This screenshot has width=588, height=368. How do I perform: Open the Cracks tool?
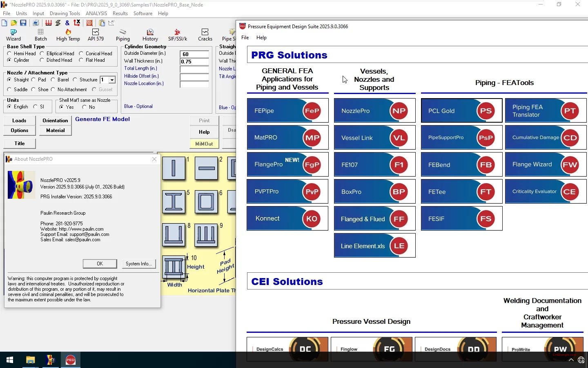click(x=205, y=35)
